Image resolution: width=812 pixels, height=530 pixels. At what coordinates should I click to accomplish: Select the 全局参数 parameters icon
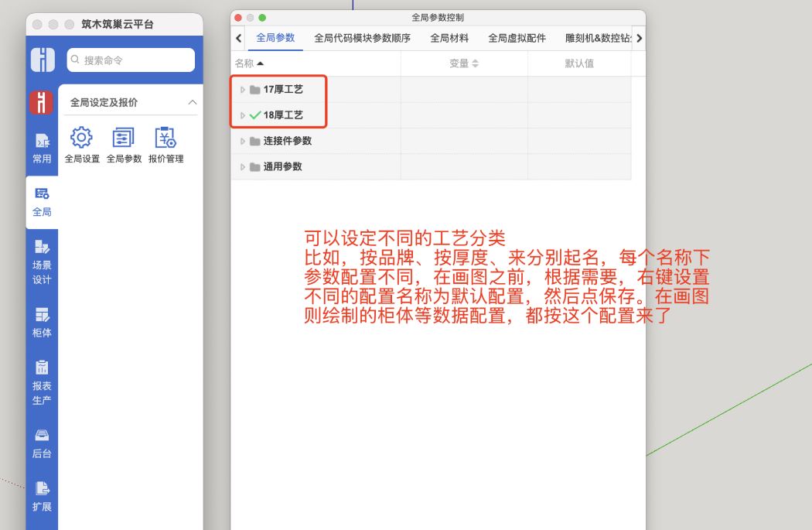click(x=121, y=141)
